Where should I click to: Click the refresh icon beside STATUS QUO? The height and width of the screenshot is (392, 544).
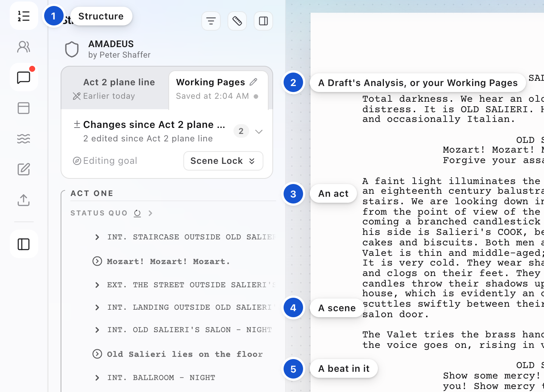[137, 213]
